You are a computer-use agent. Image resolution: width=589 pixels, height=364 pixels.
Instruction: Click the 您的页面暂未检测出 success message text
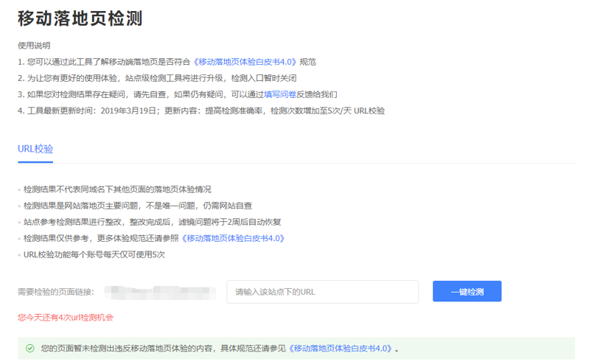pyautogui.click(x=164, y=348)
